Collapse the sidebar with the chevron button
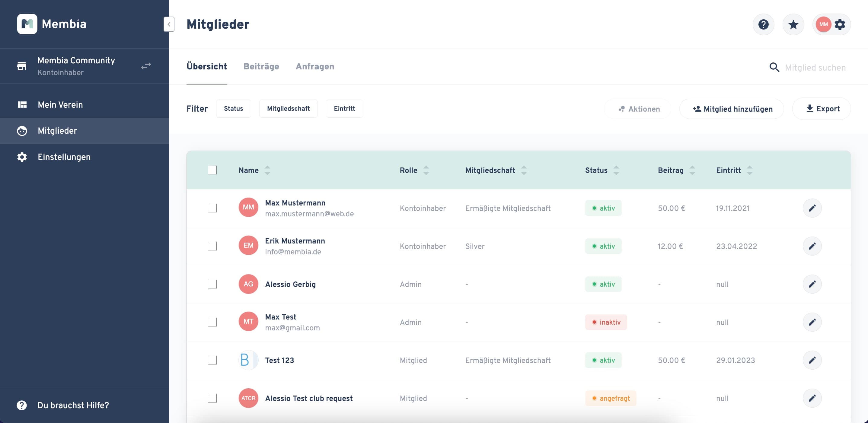This screenshot has width=868, height=423. tap(169, 24)
